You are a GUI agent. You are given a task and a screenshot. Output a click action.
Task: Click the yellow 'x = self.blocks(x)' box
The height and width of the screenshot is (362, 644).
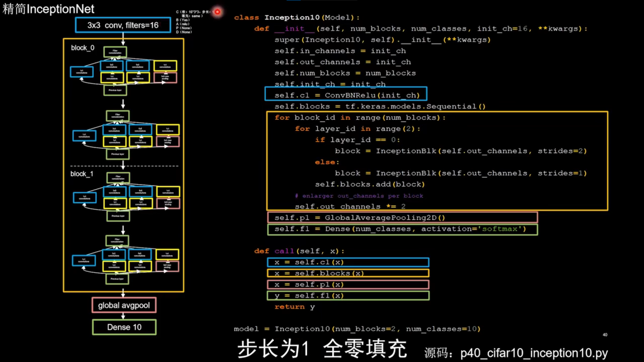348,273
